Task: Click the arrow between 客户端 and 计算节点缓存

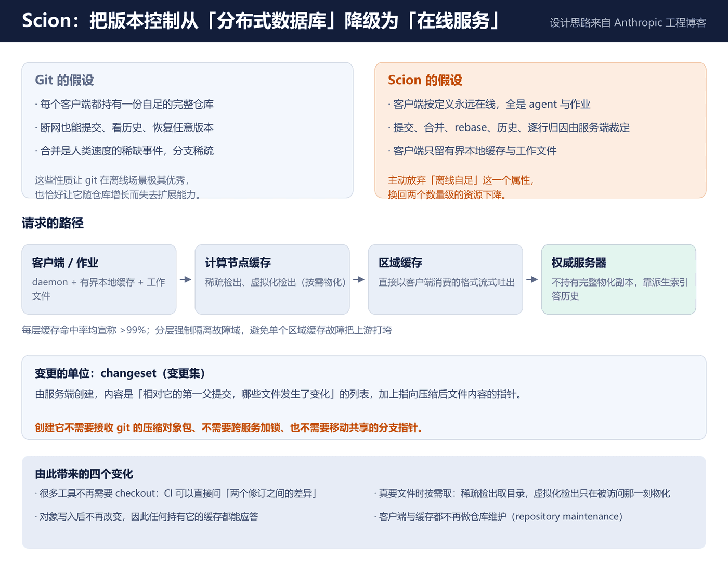Action: coord(186,279)
